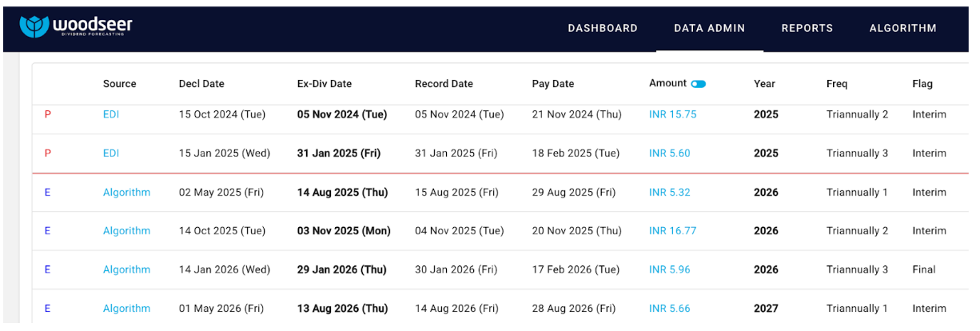Click the EDI source link for 05 Nov 2024
This screenshot has height=331, width=980.
[x=111, y=114]
